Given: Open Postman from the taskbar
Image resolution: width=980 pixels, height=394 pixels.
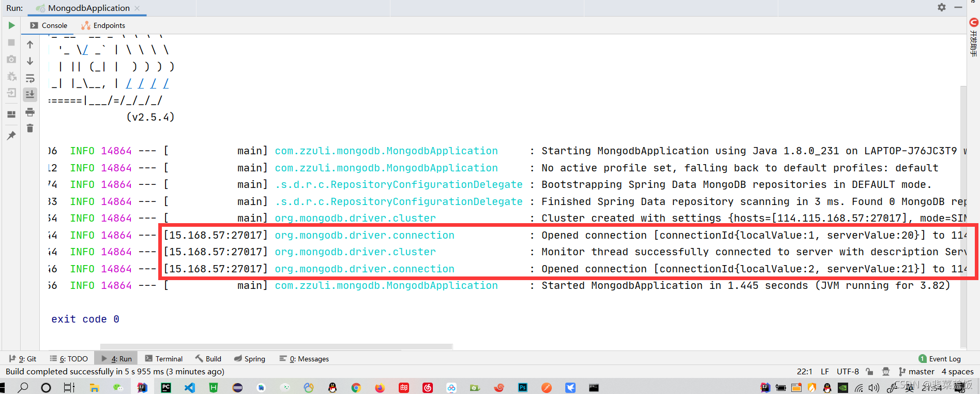Looking at the screenshot, I should [x=547, y=387].
